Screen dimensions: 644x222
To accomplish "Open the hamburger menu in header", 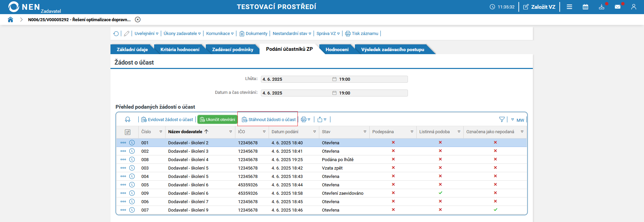I will (569, 7).
